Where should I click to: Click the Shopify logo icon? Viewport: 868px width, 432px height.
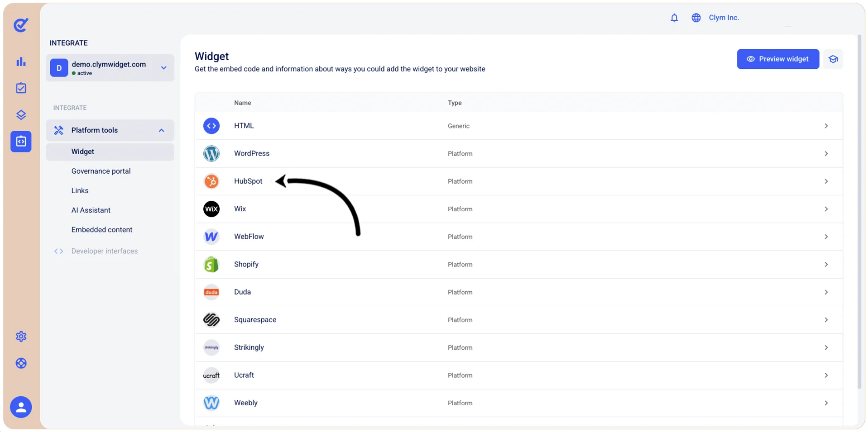coord(211,265)
